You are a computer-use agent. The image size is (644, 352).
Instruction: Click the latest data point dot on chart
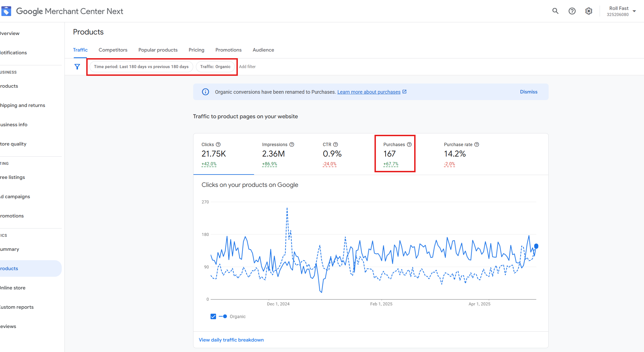(x=536, y=246)
